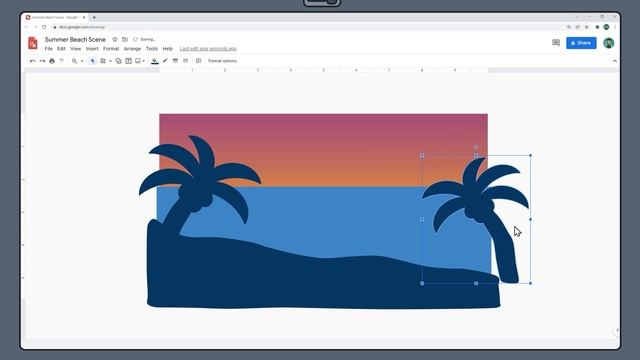640x360 pixels.
Task: Select the Summer Beach Scene browser tab
Action: 55,18
